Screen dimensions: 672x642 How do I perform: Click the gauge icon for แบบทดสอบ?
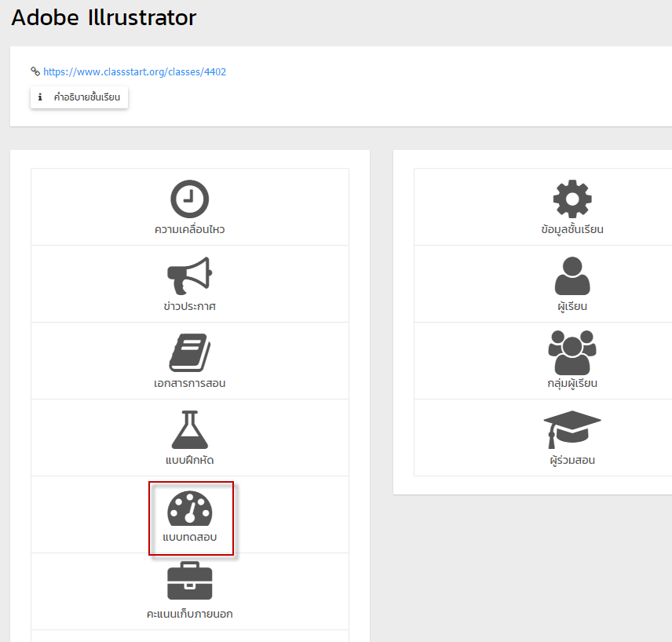[189, 509]
